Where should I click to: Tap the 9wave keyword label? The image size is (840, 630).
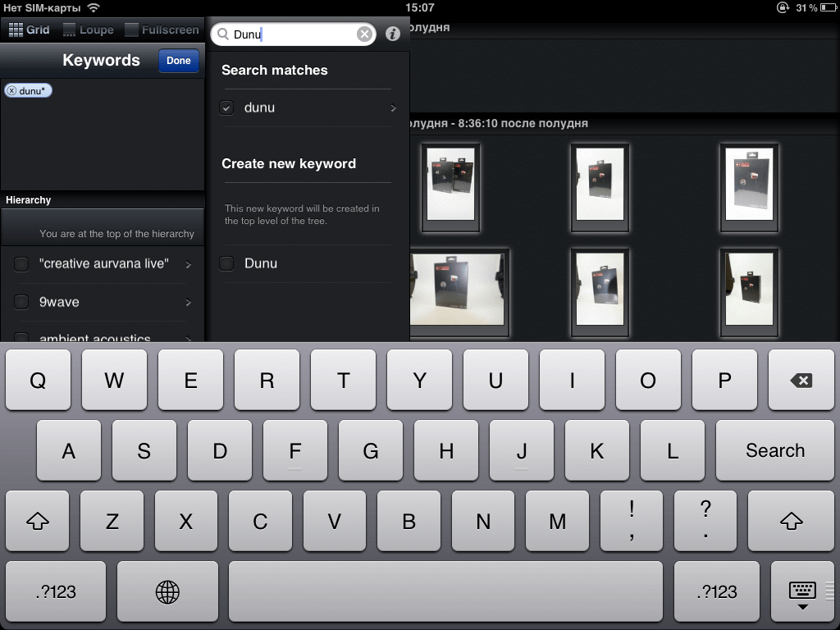59,302
